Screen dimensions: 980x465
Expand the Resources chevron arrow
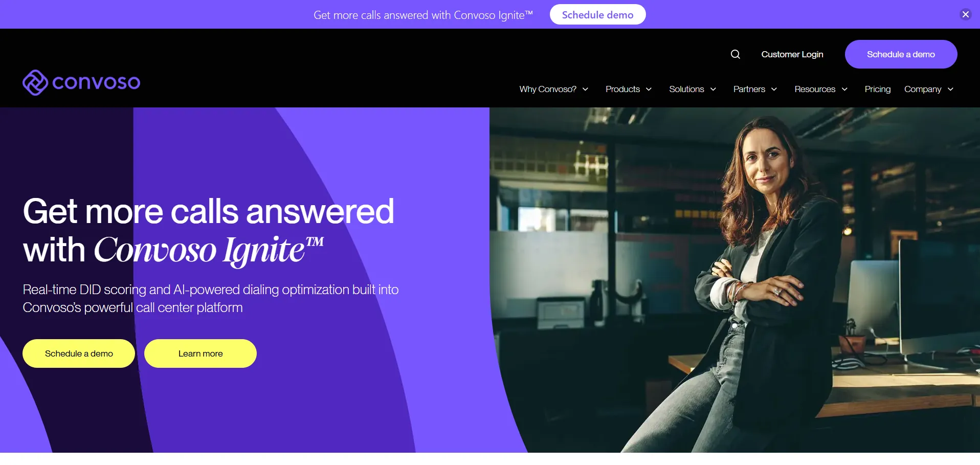point(844,89)
